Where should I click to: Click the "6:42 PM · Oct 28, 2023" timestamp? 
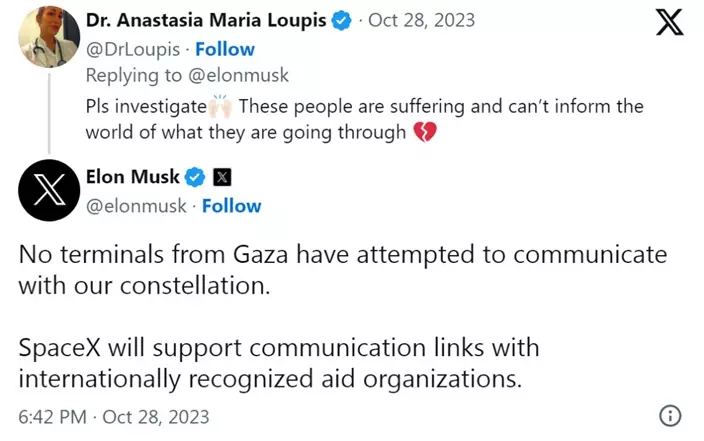114,416
